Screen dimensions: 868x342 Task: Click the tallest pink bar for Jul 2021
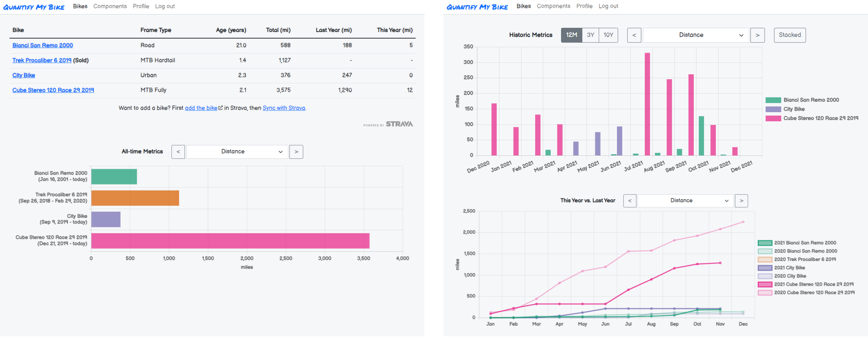[x=647, y=104]
